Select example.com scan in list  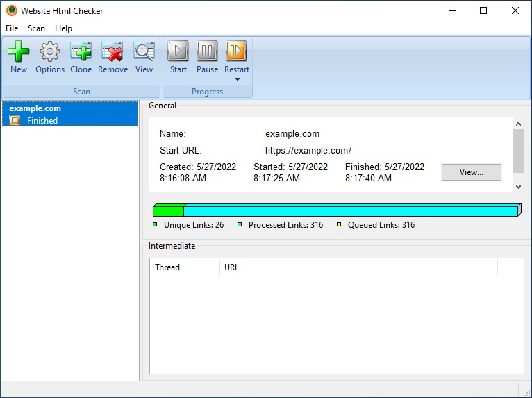click(69, 114)
